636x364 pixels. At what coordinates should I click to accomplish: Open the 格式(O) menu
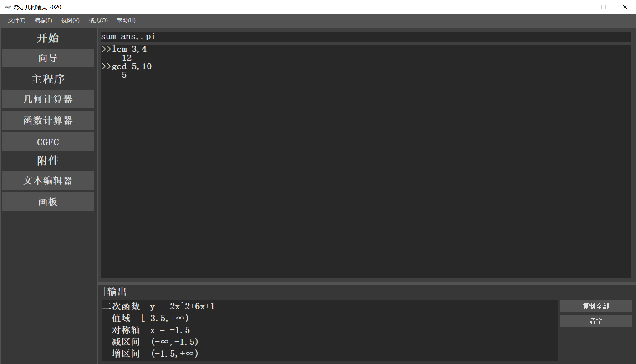pos(98,20)
